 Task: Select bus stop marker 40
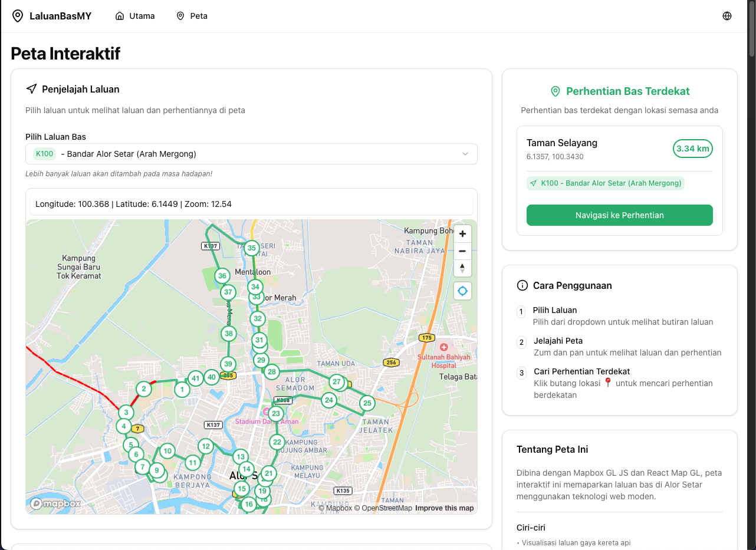coord(211,377)
